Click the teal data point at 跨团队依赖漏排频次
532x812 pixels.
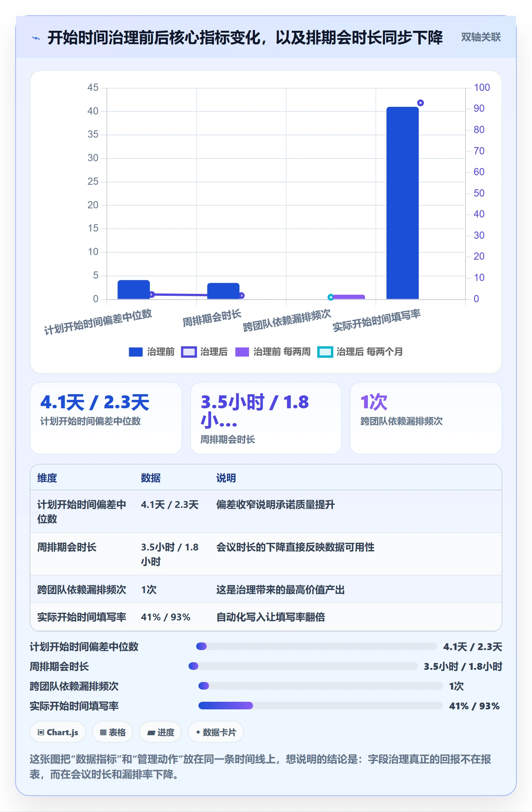pyautogui.click(x=331, y=297)
